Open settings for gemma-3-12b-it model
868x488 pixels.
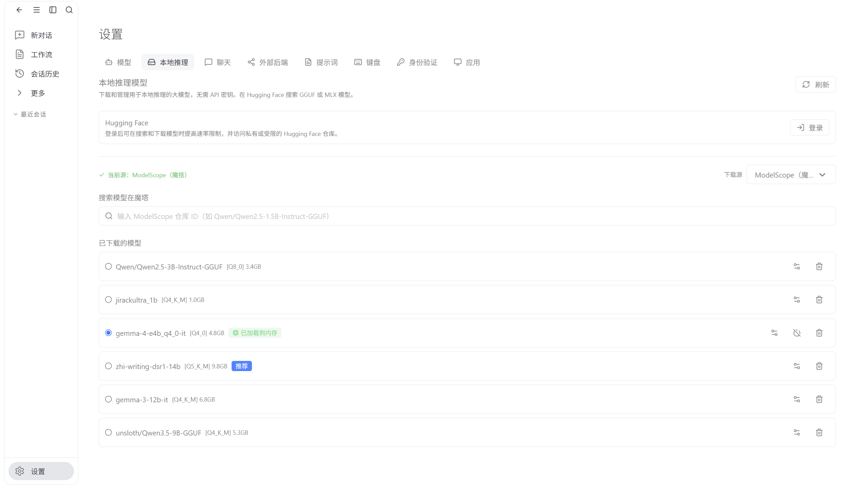[797, 399]
